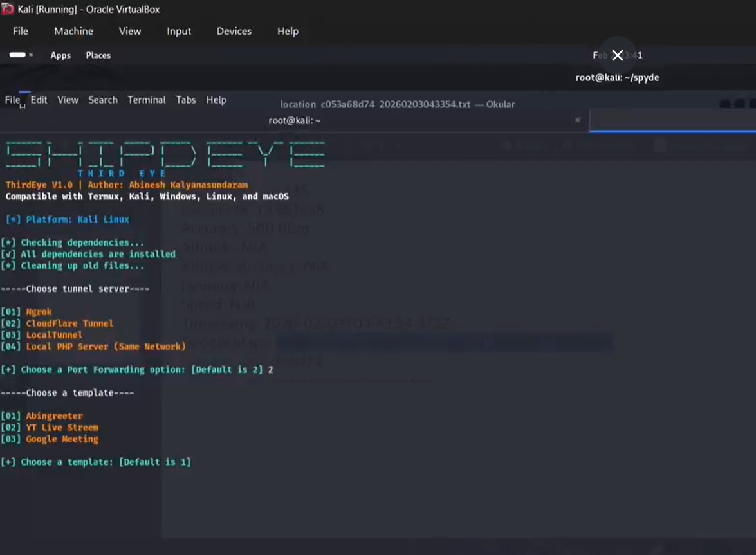Click the Kali VirtualBox window icon
This screenshot has width=756, height=555.
coord(8,9)
